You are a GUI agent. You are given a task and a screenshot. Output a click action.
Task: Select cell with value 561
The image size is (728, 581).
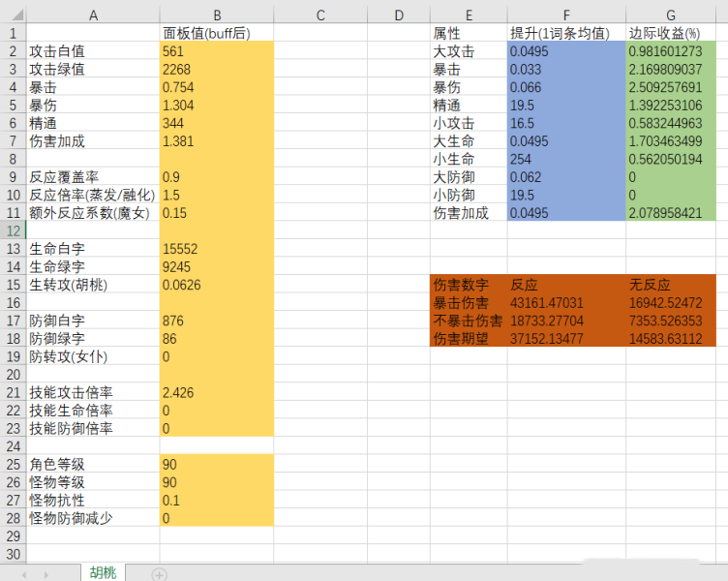(x=217, y=51)
